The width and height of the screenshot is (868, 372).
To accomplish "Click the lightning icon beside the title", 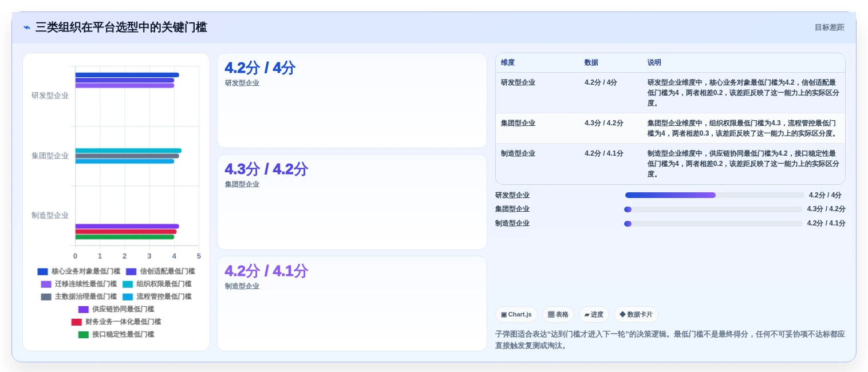I will tap(27, 27).
